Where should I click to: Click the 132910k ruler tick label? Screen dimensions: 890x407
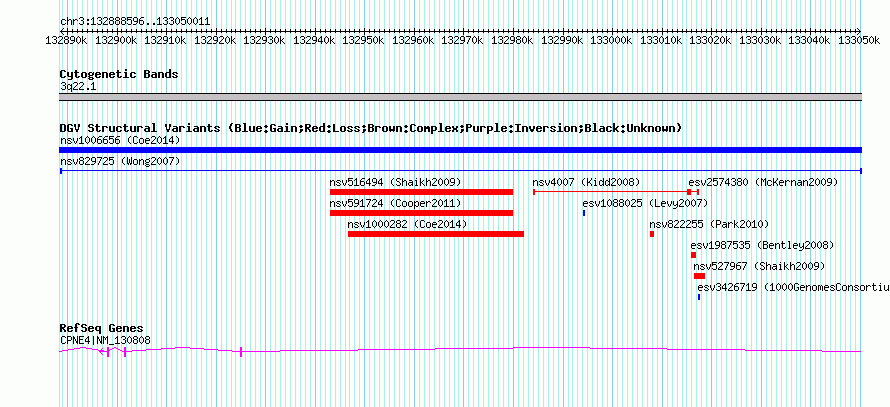(x=165, y=40)
